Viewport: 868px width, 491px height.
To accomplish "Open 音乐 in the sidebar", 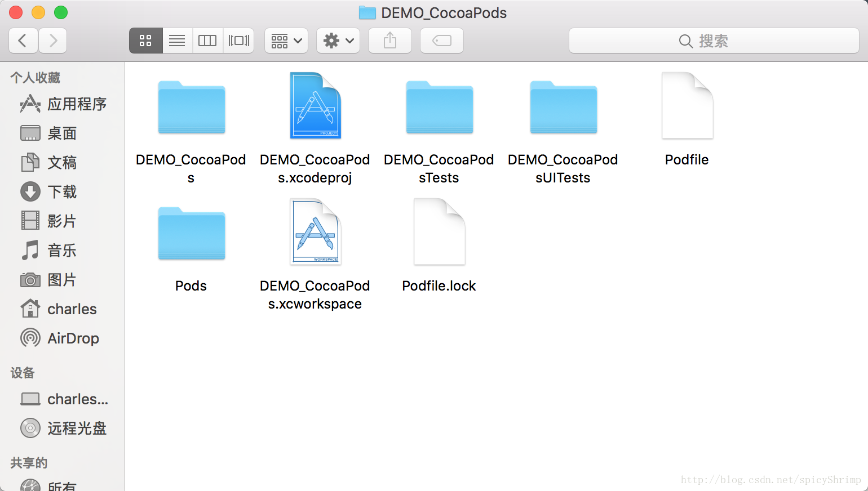I will pyautogui.click(x=62, y=251).
